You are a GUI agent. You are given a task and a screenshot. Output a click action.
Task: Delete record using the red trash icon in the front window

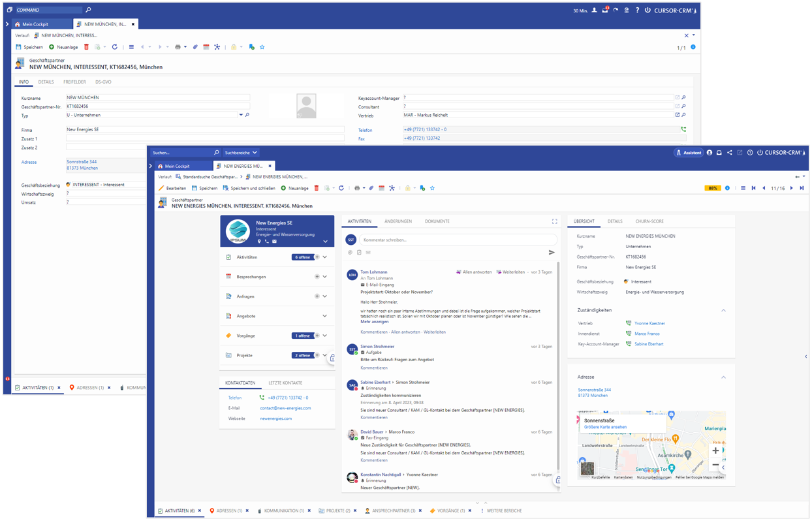317,188
